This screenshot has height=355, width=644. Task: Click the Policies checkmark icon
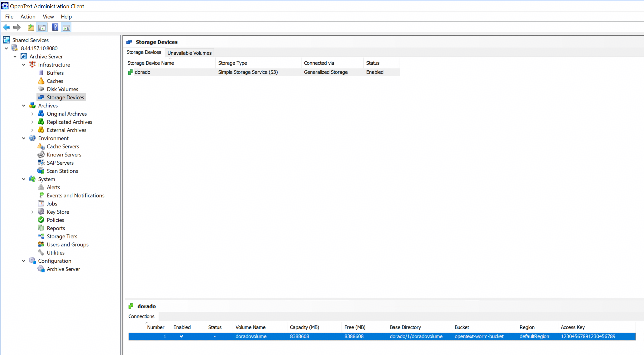click(x=41, y=220)
